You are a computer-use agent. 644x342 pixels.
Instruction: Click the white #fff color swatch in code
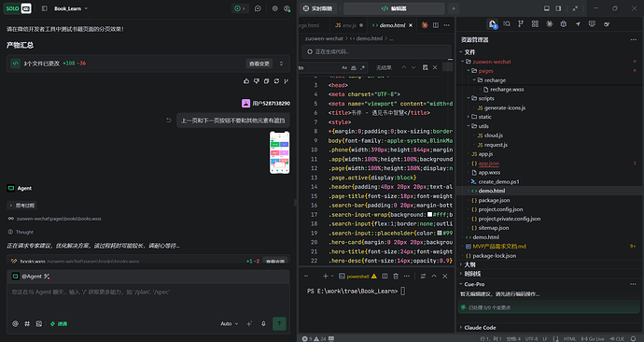pos(429,215)
